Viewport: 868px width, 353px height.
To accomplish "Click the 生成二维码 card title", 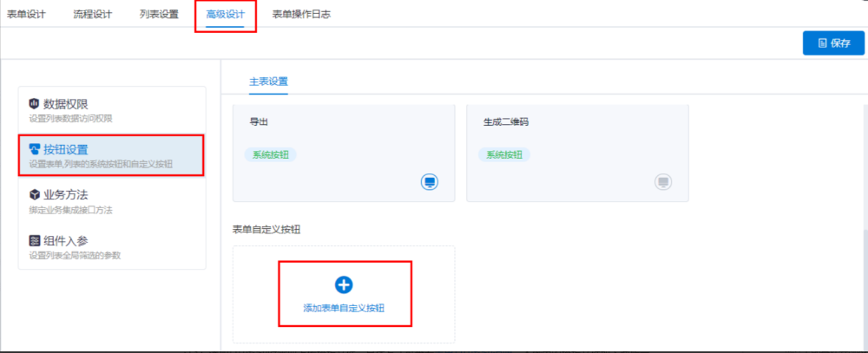I will (x=506, y=122).
